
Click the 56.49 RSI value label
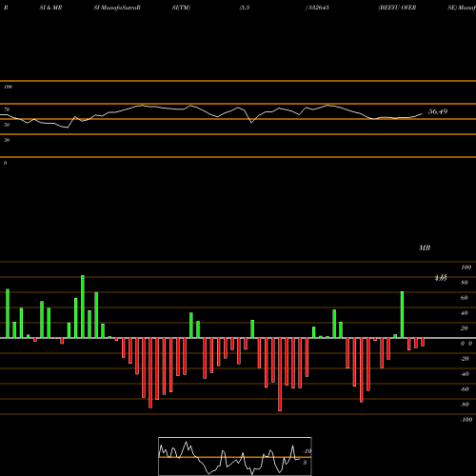[438, 111]
